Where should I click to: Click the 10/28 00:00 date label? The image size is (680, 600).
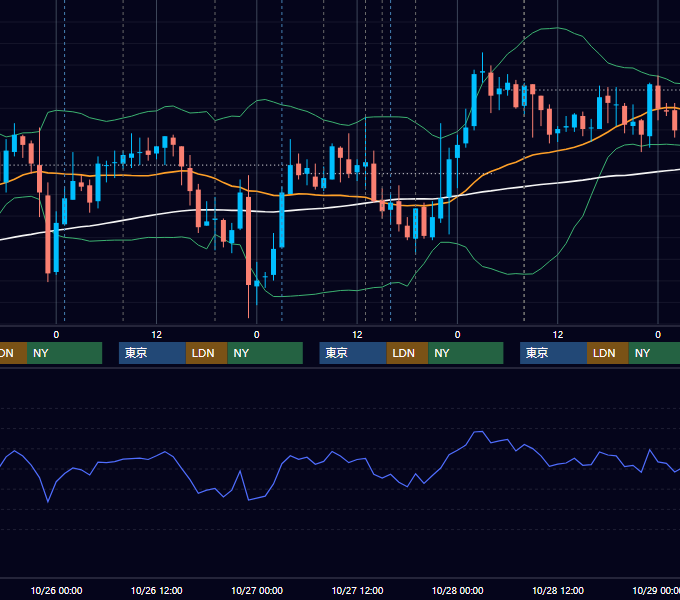(458, 590)
